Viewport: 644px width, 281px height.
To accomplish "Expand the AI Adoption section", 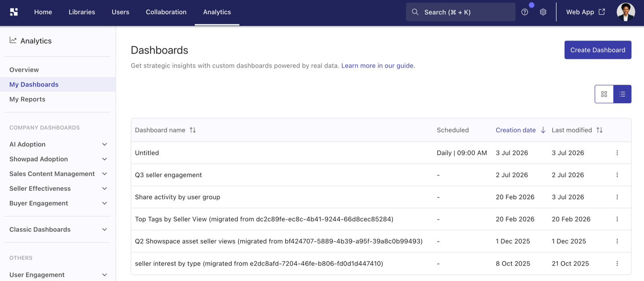I will 59,144.
